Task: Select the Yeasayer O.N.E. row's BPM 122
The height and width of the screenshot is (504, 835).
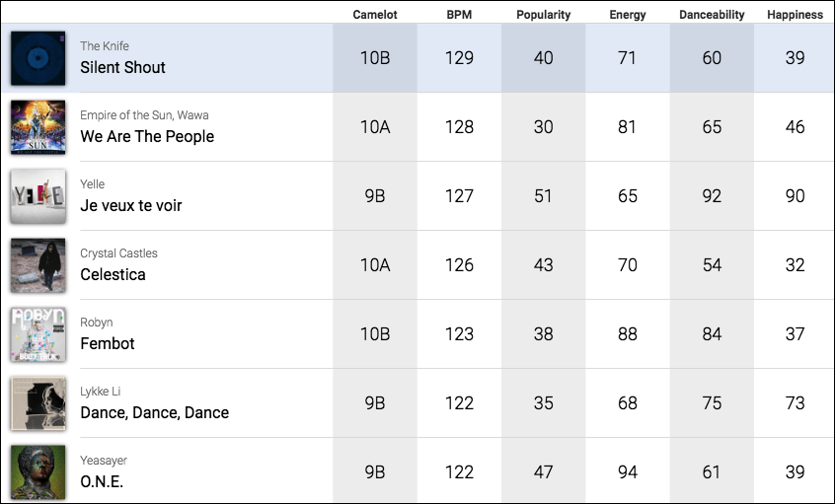Action: pyautogui.click(x=459, y=472)
